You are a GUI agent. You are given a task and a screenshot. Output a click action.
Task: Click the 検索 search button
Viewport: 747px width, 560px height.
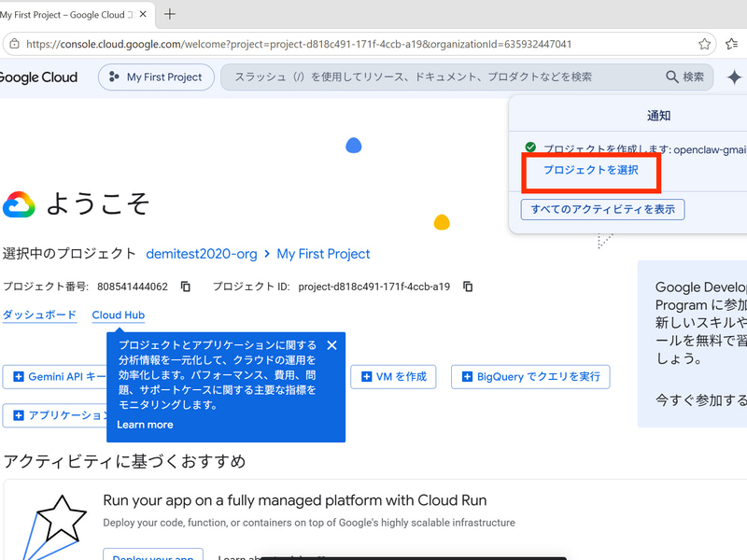[x=684, y=77]
